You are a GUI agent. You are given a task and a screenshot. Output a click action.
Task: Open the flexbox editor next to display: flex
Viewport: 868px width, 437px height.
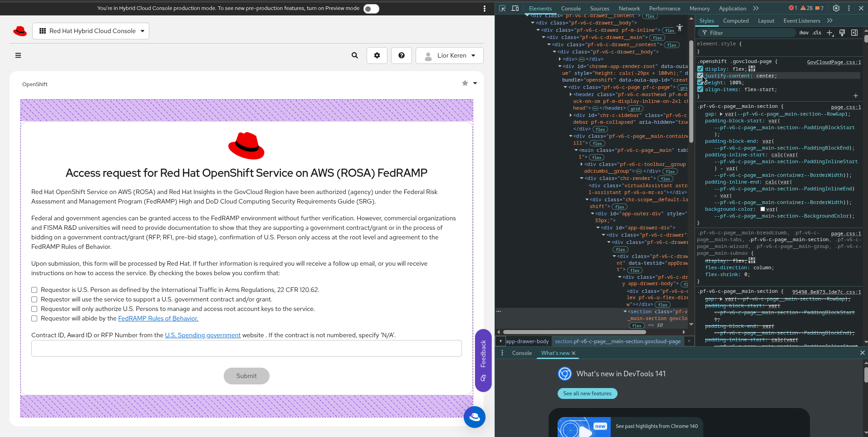(752, 68)
